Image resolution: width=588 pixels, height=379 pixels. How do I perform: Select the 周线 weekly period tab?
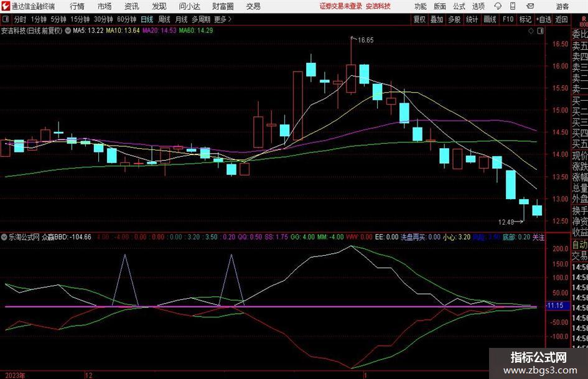(x=164, y=19)
